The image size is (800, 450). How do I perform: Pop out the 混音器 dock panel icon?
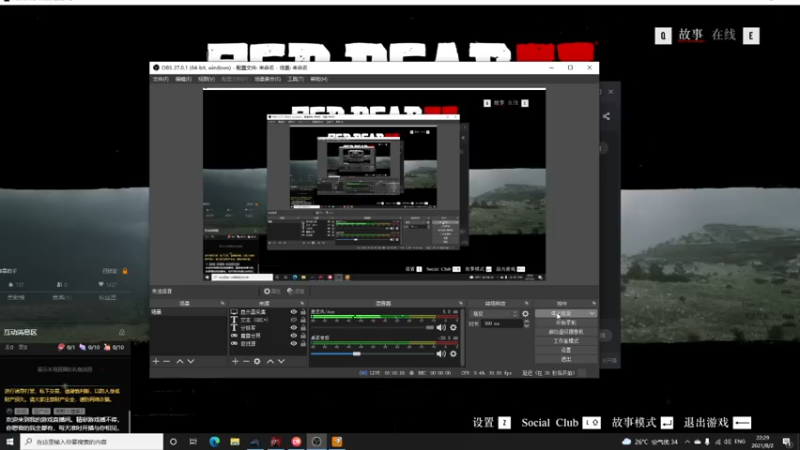coord(461,304)
